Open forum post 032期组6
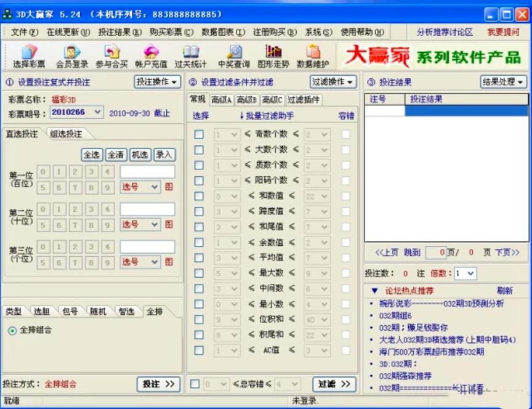This screenshot has height=409, width=532. [395, 316]
